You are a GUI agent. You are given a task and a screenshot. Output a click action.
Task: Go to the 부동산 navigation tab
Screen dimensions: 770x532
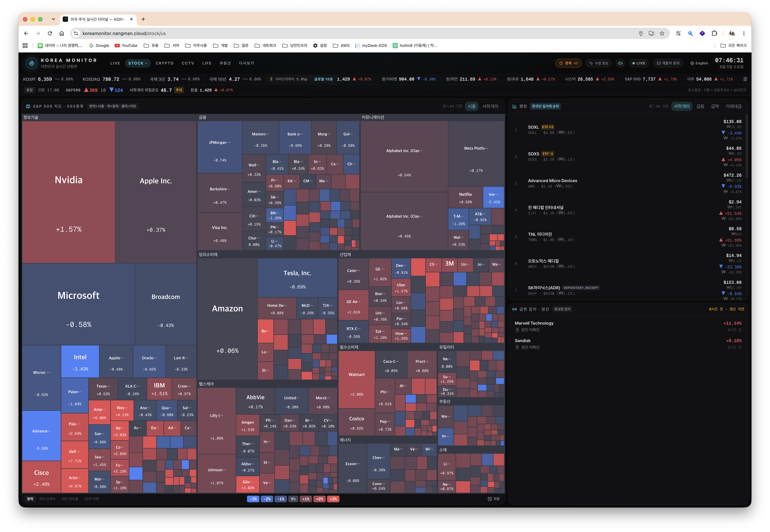(x=225, y=63)
